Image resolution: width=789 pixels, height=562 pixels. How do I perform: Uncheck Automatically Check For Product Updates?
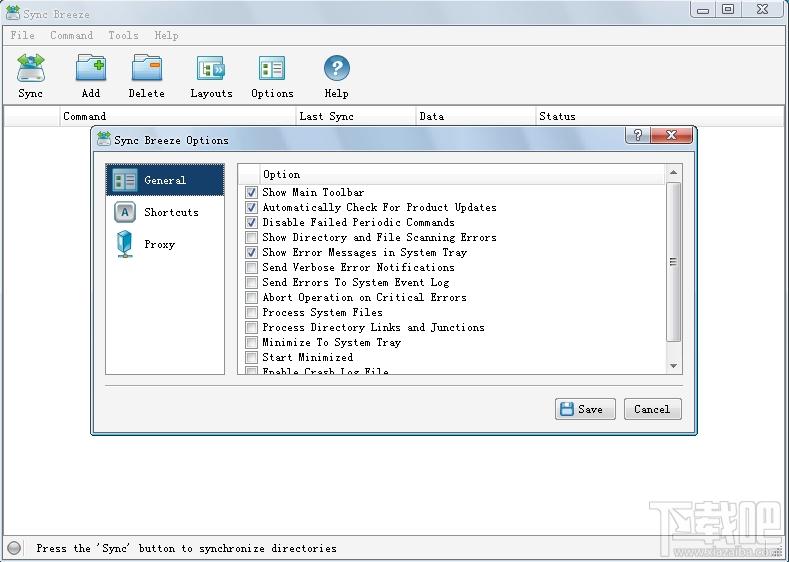click(252, 207)
